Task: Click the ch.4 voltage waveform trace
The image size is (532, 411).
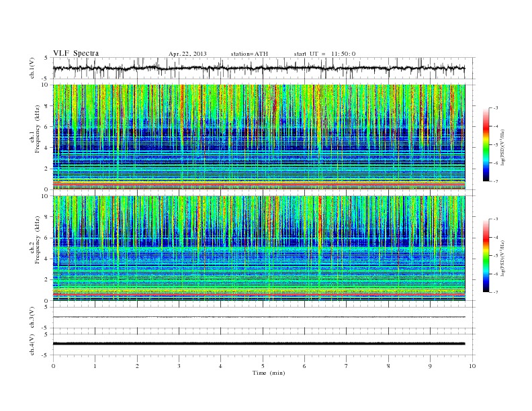Action: click(259, 344)
